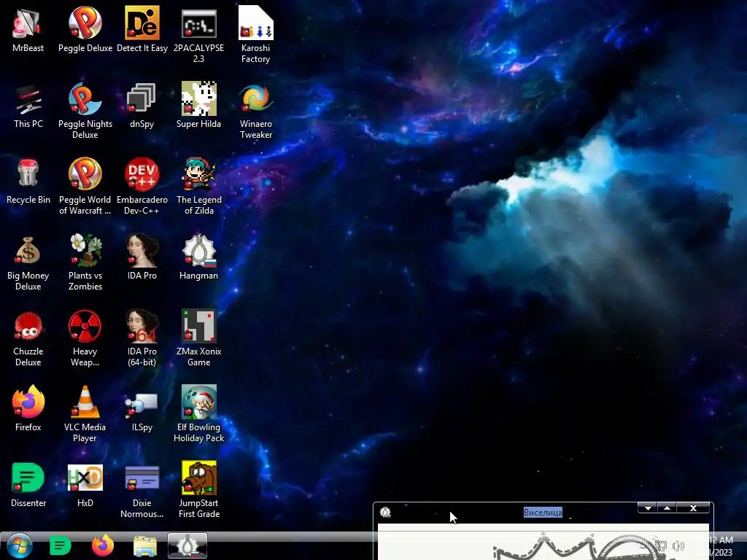Select the 2PACALYPSE 2.3 shortcut
The height and width of the screenshot is (560, 747).
tap(198, 35)
